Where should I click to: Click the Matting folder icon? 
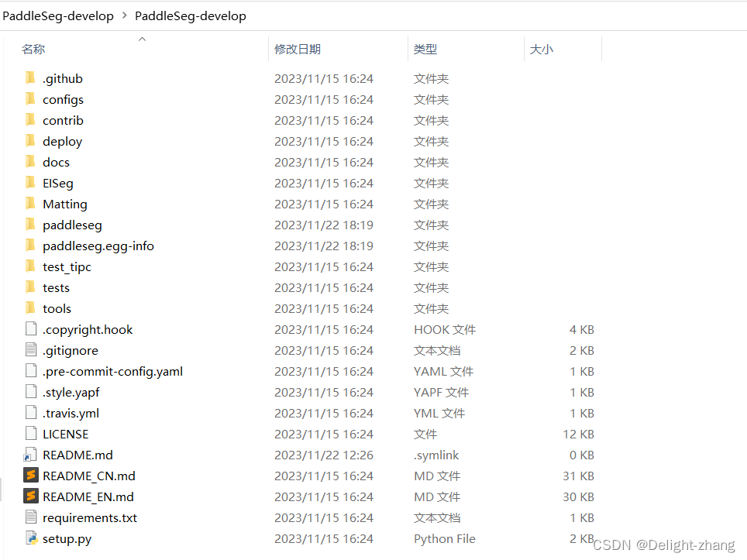tap(30, 204)
